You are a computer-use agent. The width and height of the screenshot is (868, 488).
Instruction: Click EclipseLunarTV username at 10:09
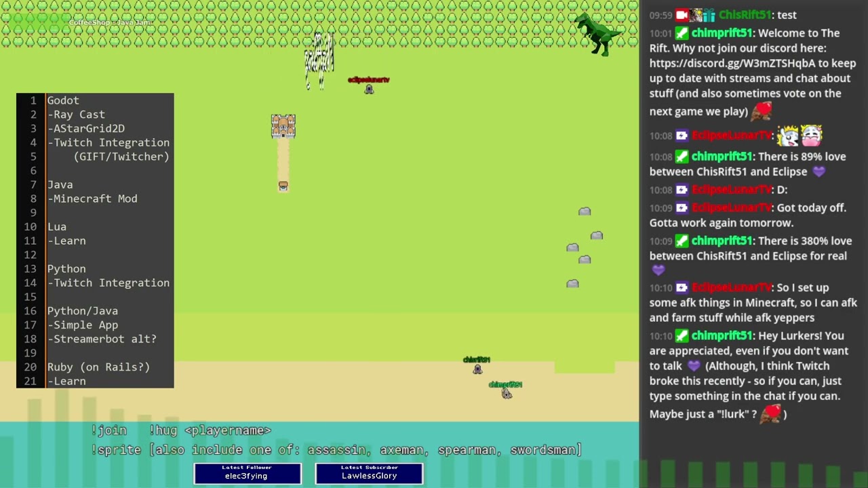coord(731,208)
